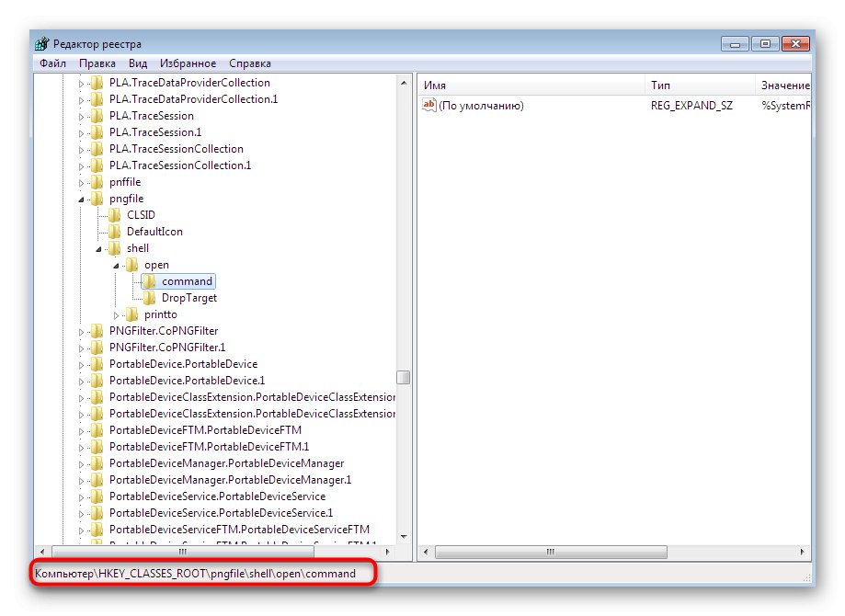The image size is (845, 616).
Task: Select the PLA.TraceSessionCollection key
Action: (177, 149)
